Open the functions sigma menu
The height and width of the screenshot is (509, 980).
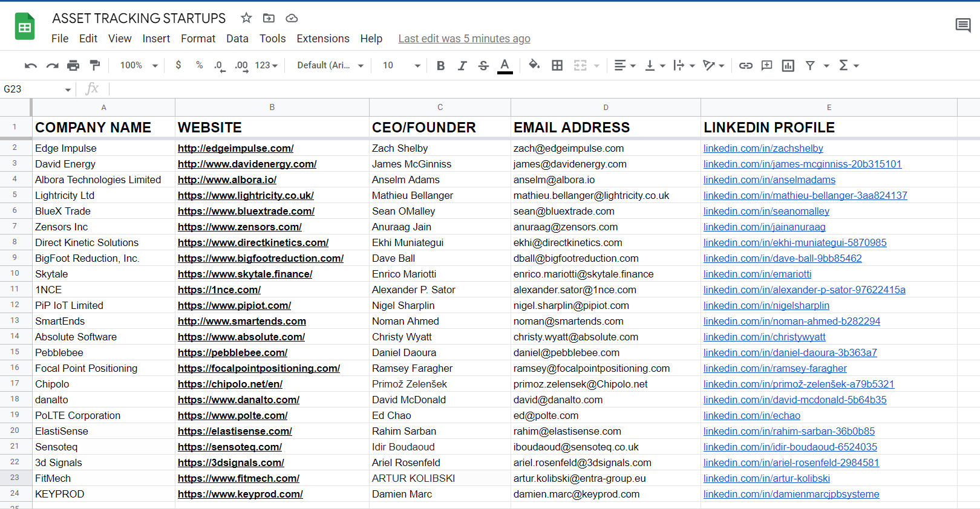click(x=849, y=65)
